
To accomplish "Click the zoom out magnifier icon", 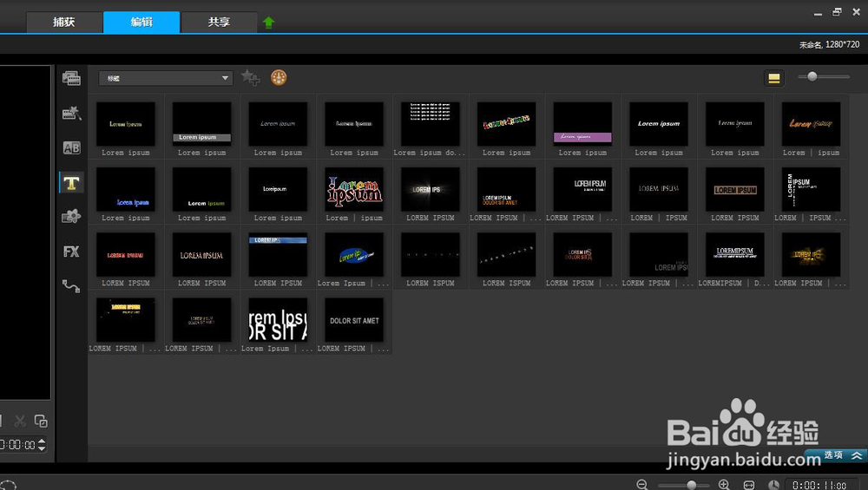I will tap(642, 485).
